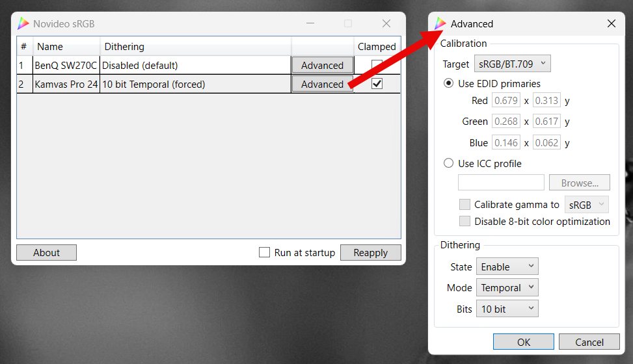Image resolution: width=633 pixels, height=364 pixels.
Task: Click the Red x value field
Action: 506,100
